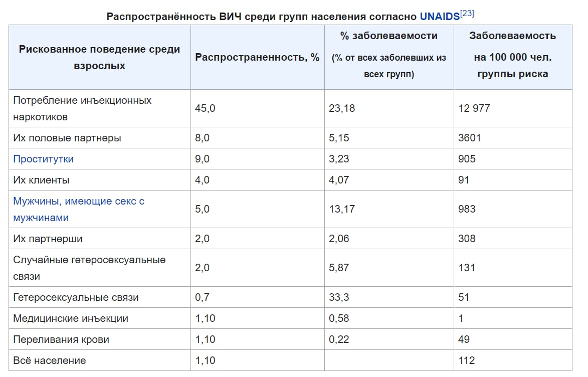
Task: Select the 983 cell
Action: (513, 209)
